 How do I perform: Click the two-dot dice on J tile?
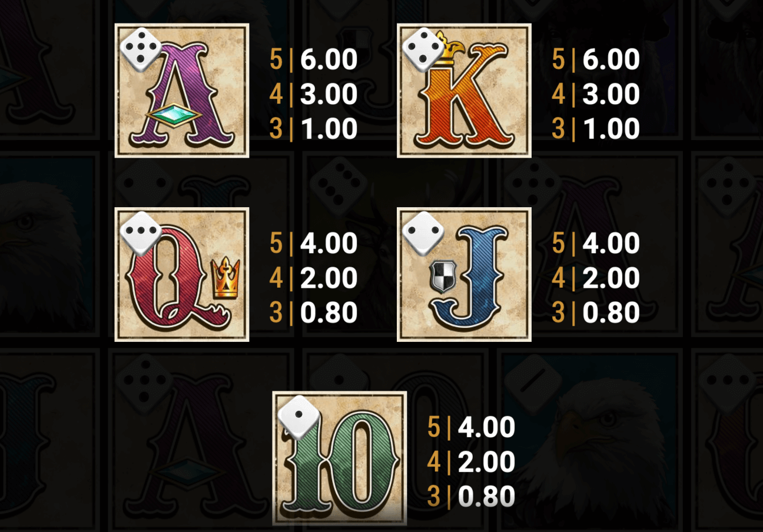coord(423,234)
